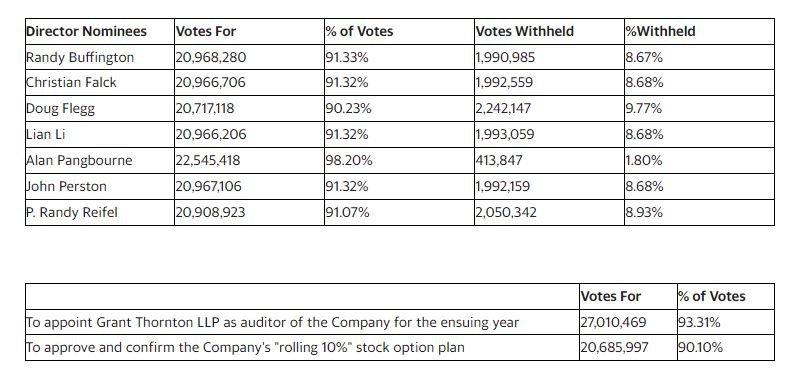Click the Grant Thornton LLP auditor row text

click(272, 322)
